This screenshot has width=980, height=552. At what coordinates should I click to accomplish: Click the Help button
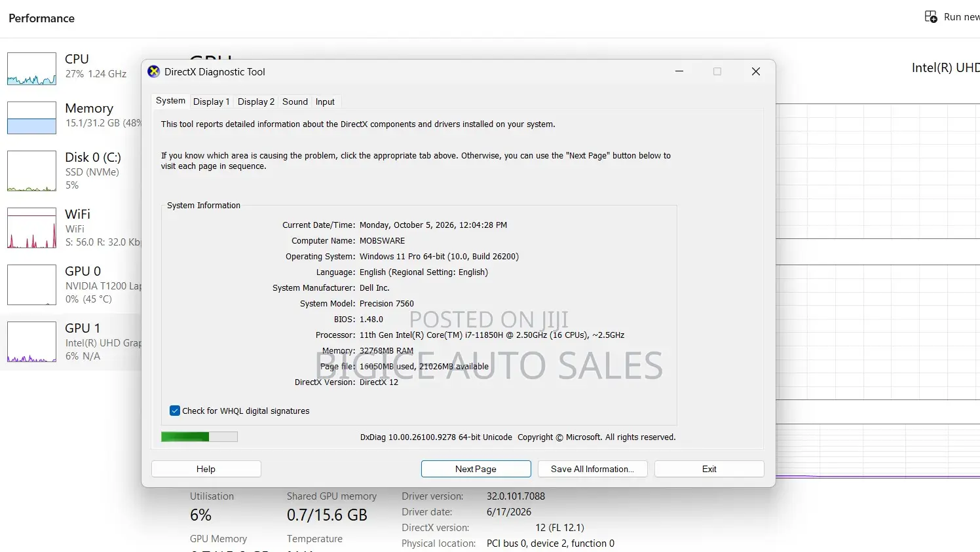click(206, 469)
